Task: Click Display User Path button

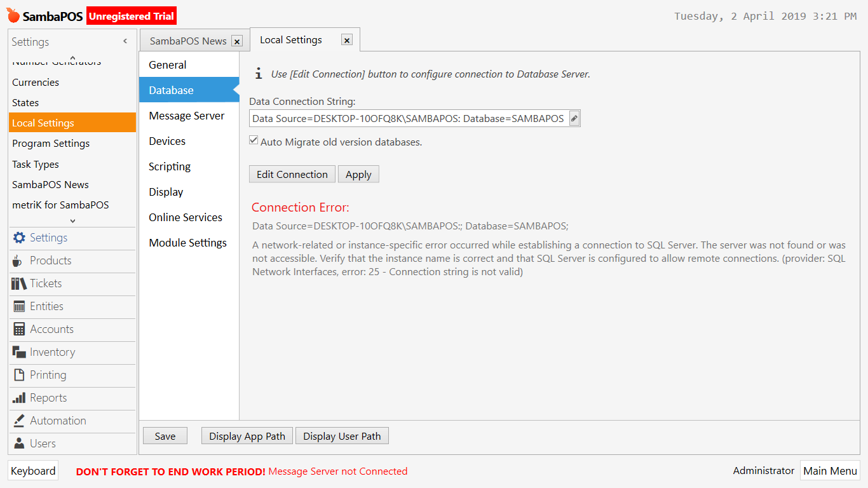Action: (342, 436)
